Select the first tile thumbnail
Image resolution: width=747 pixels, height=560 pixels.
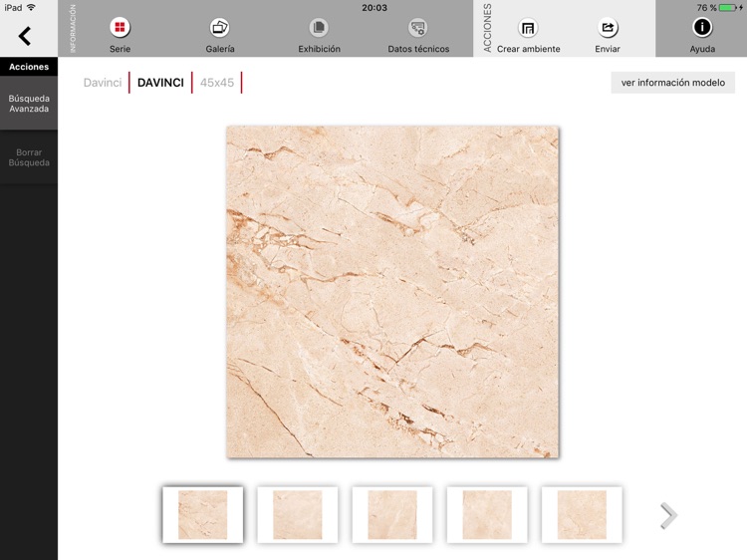coord(203,515)
